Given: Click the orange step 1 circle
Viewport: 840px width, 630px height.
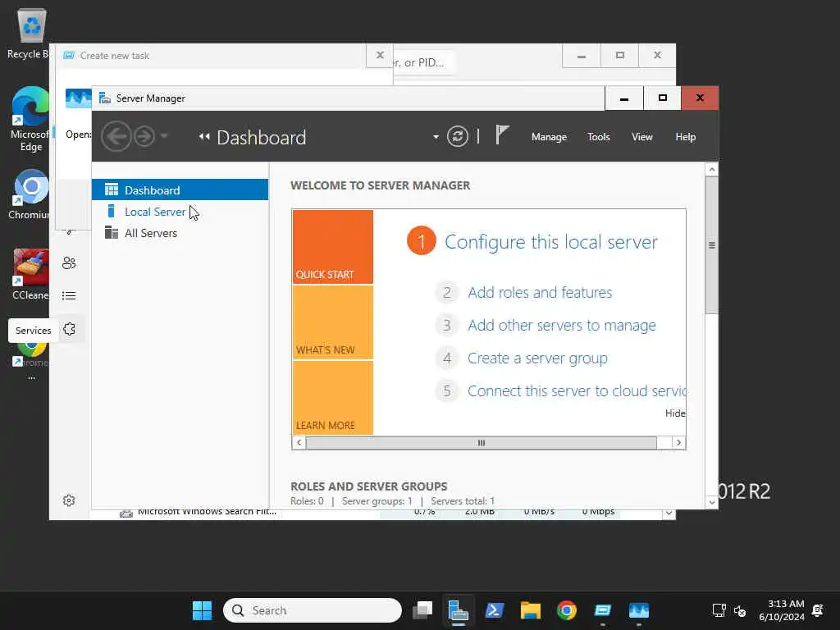Looking at the screenshot, I should click(422, 241).
